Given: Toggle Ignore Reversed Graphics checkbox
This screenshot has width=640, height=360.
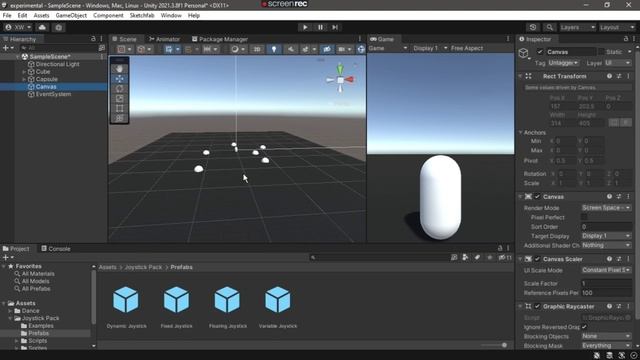Looking at the screenshot, I should pyautogui.click(x=584, y=327).
